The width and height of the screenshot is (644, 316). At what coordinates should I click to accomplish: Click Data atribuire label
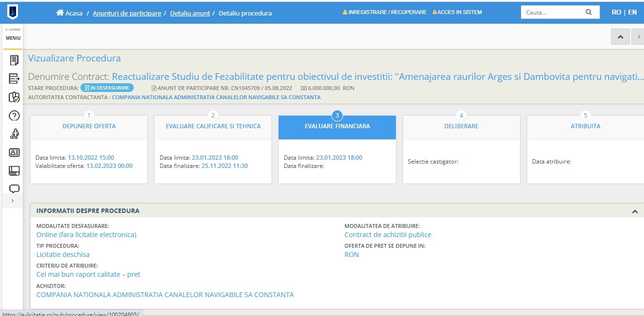coord(551,162)
